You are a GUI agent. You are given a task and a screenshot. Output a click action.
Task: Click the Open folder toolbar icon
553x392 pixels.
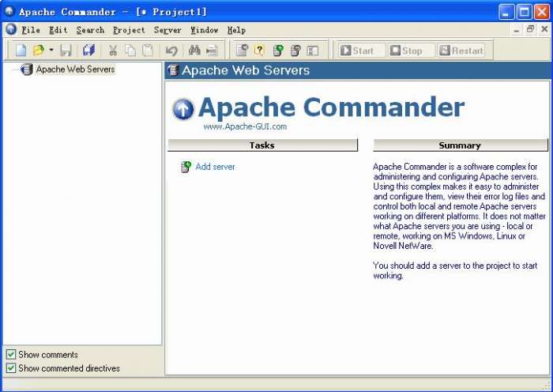(x=39, y=51)
